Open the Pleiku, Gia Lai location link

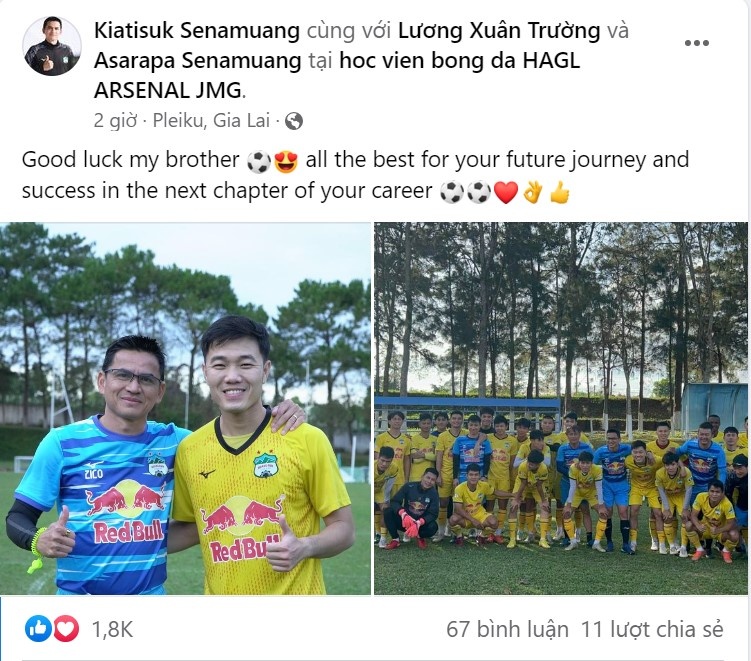point(211,121)
